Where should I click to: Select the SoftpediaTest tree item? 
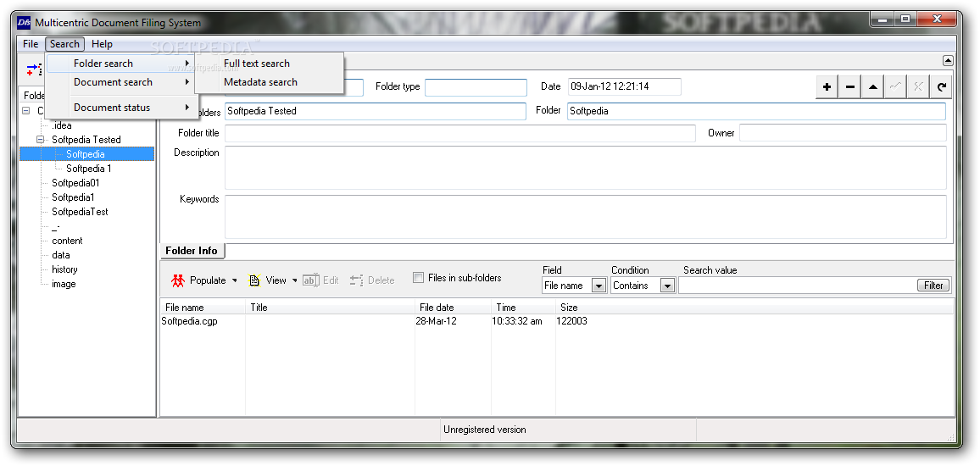pyautogui.click(x=80, y=212)
